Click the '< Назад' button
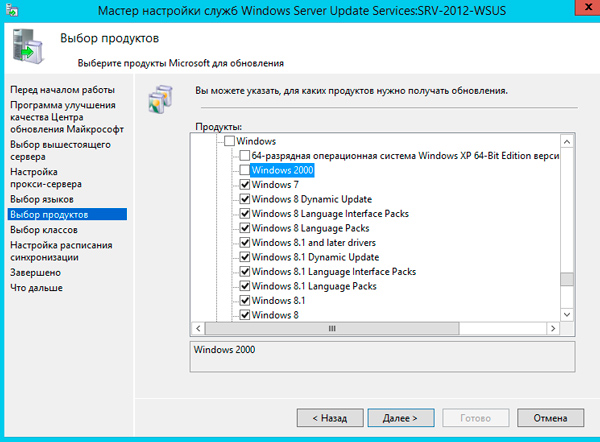This screenshot has height=442, width=600. [x=330, y=418]
